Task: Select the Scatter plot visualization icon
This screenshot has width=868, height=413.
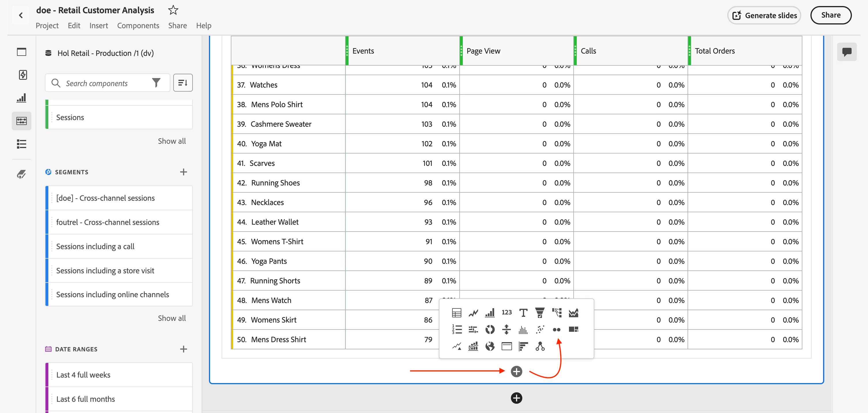Action: click(x=540, y=329)
